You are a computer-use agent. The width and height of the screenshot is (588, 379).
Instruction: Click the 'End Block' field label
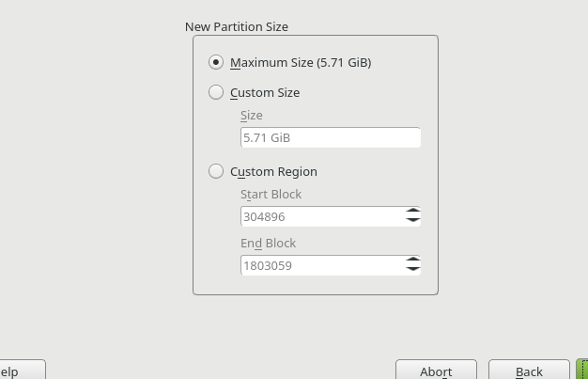(x=268, y=244)
